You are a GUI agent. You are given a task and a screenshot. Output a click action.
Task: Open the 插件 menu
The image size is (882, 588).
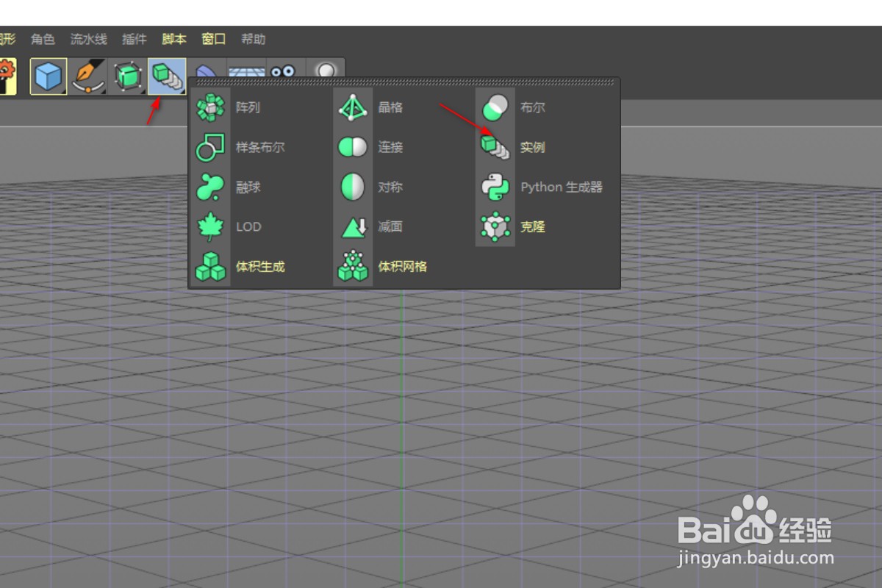tap(135, 39)
